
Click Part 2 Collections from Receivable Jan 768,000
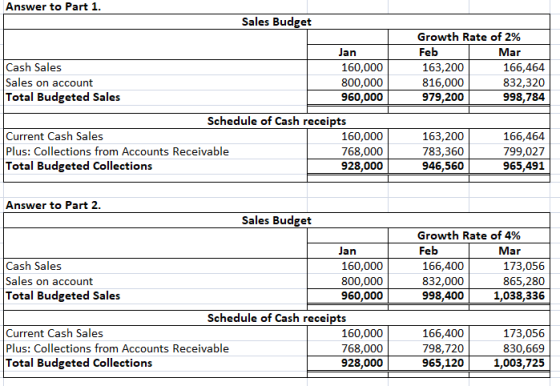coord(348,348)
